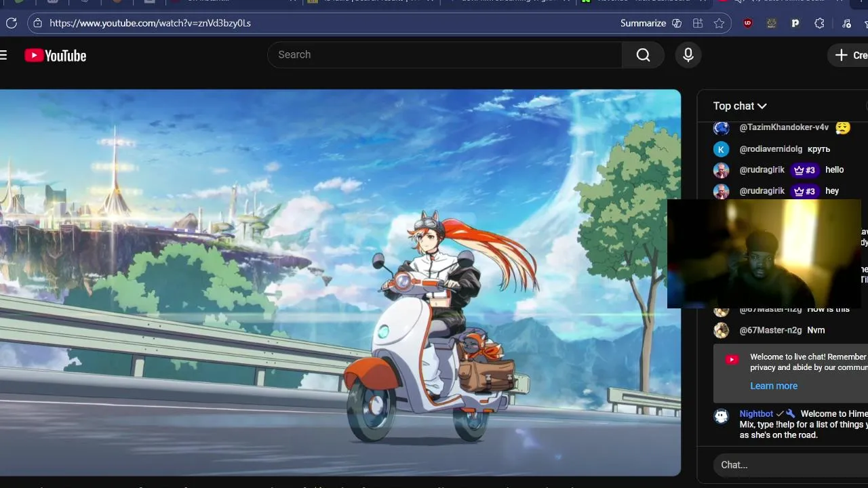
Task: Click the avatar beside the 'Nvm' message
Action: coord(722,330)
